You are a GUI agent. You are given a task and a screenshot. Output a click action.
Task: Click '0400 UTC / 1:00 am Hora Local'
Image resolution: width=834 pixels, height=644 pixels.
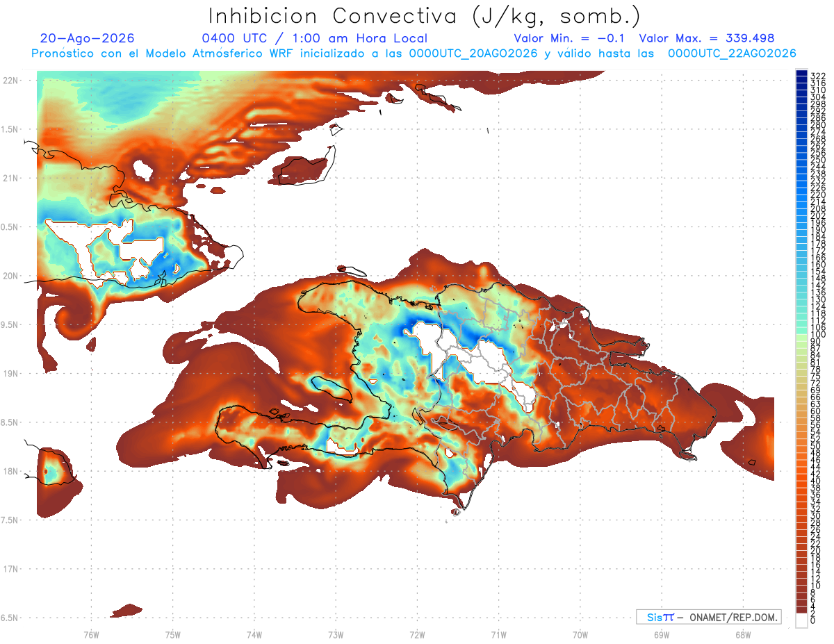pyautogui.click(x=314, y=38)
